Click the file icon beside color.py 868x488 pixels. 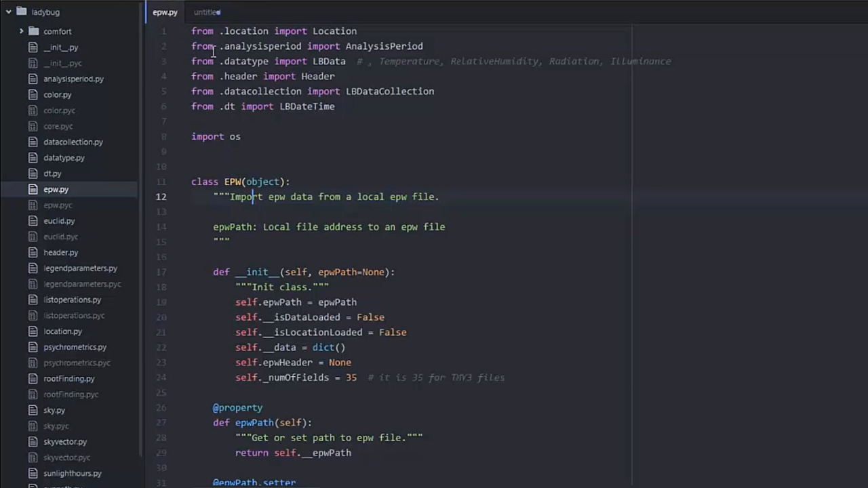(x=33, y=94)
